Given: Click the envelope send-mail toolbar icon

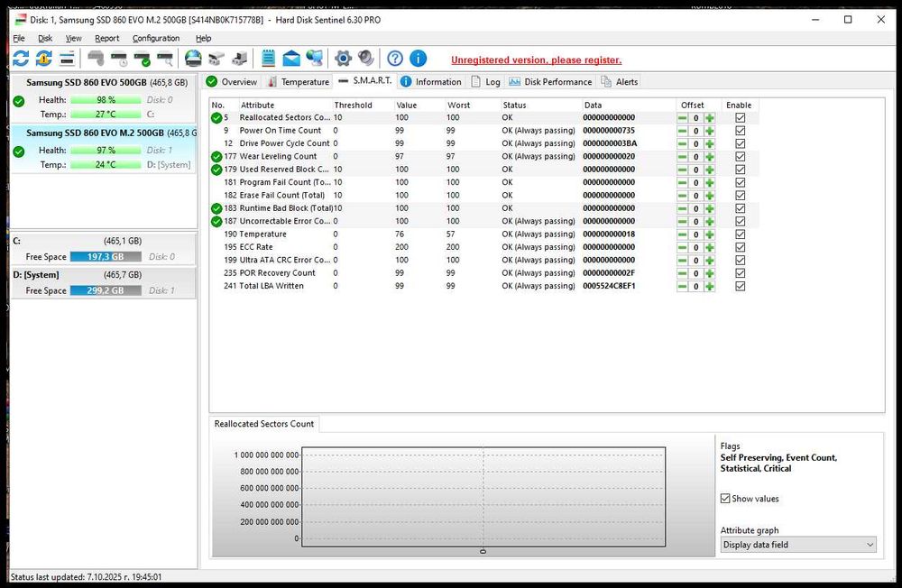Looking at the screenshot, I should 291,59.
